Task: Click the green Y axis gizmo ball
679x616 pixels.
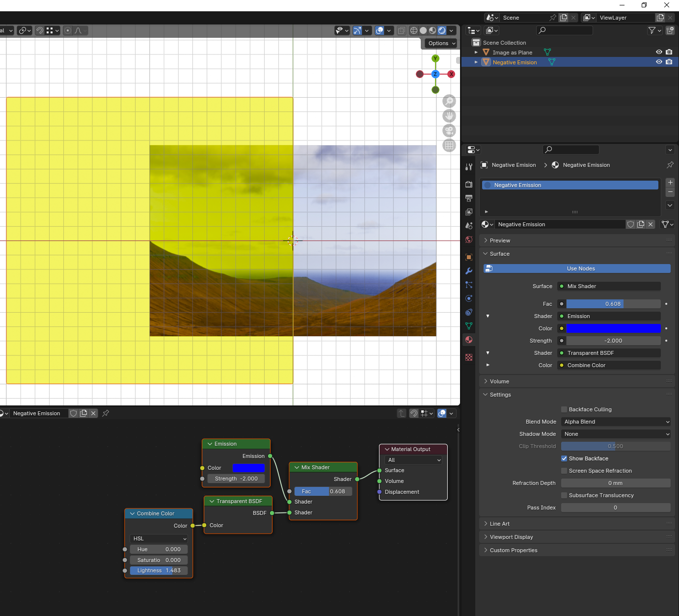Action: [435, 58]
